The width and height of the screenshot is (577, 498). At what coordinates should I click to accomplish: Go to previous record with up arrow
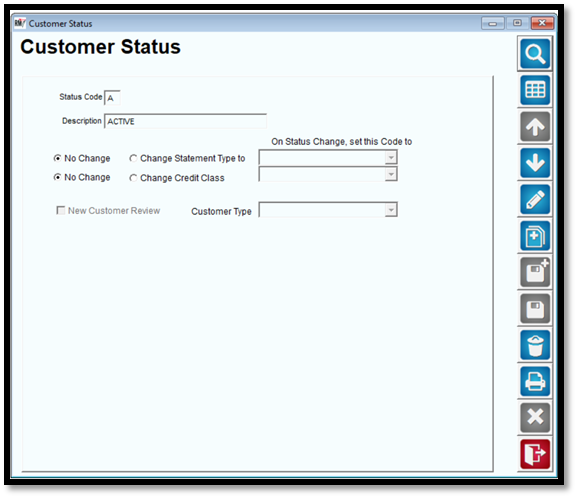[x=535, y=127]
